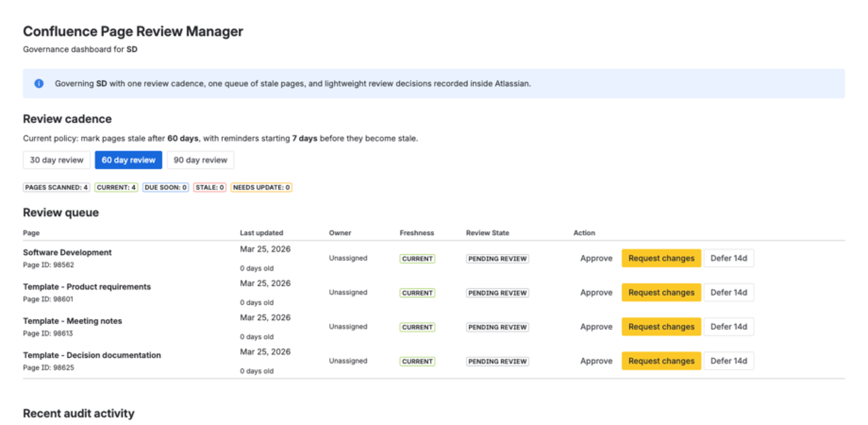
Task: Request changes on Template - Meeting notes
Action: [661, 327]
